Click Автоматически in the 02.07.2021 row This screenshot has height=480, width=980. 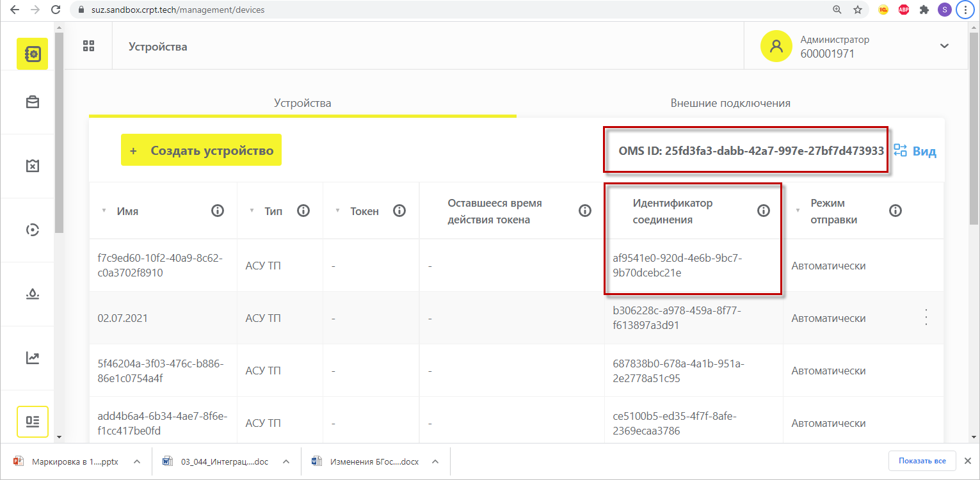point(828,318)
